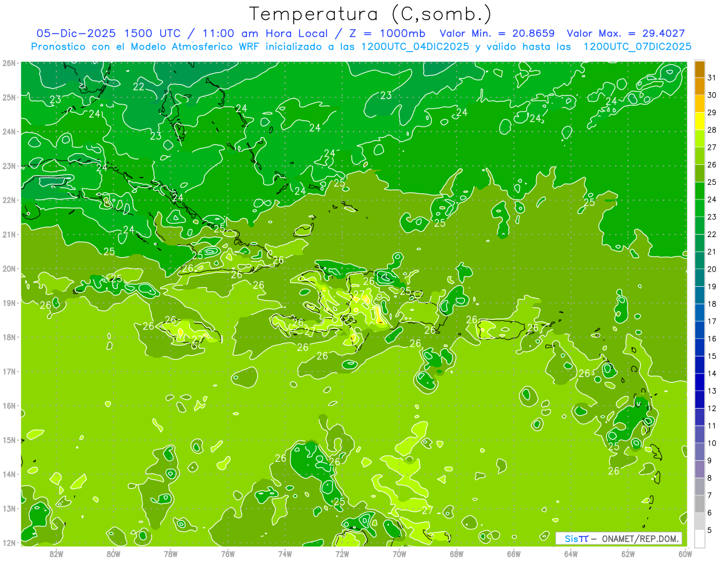Click the 22N latitude axis label

[x=8, y=200]
